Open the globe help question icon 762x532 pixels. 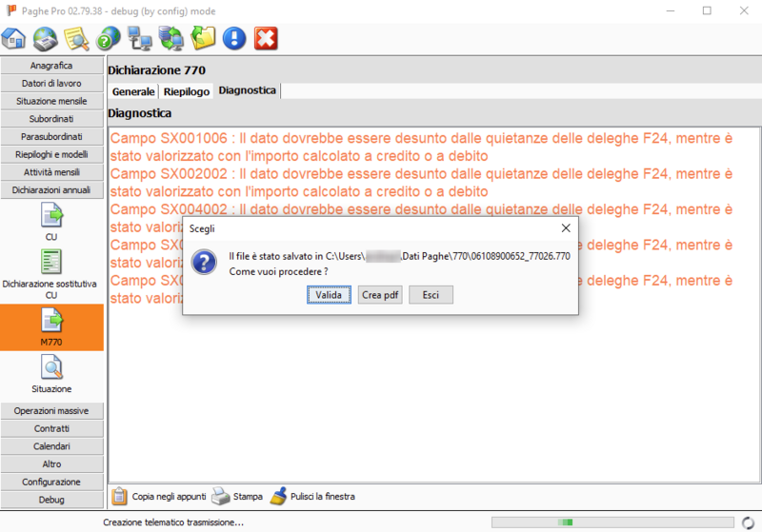(109, 39)
